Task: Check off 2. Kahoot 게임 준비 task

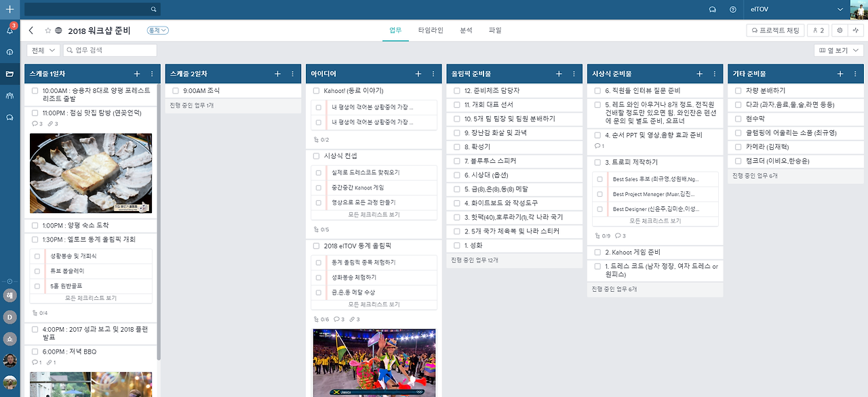Action: click(x=597, y=252)
